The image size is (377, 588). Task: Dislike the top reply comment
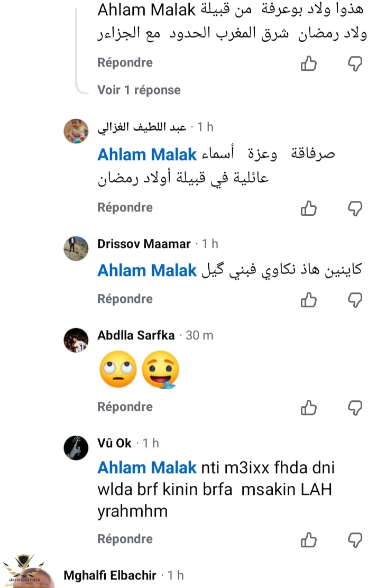355,64
